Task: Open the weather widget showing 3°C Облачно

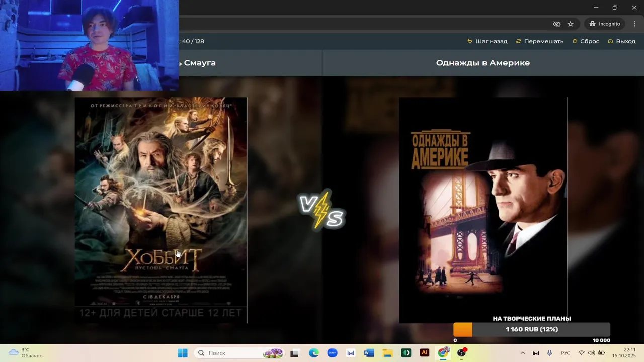Action: pos(25,353)
